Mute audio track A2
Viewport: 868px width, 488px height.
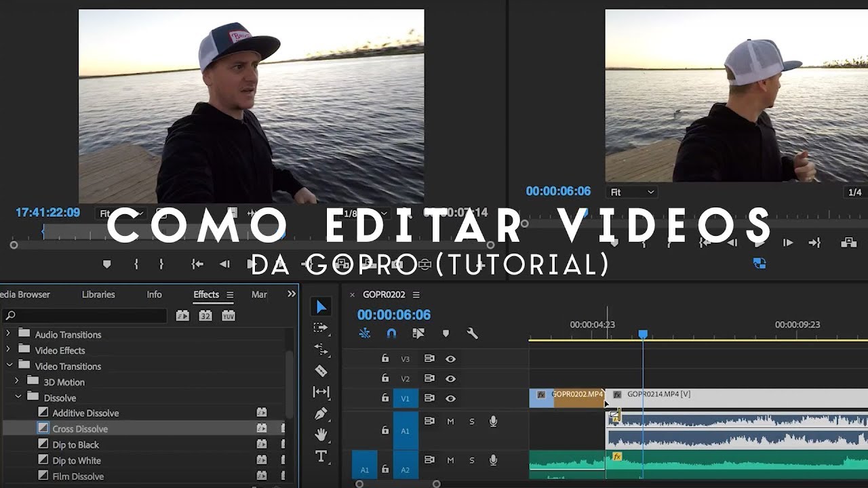coord(450,460)
